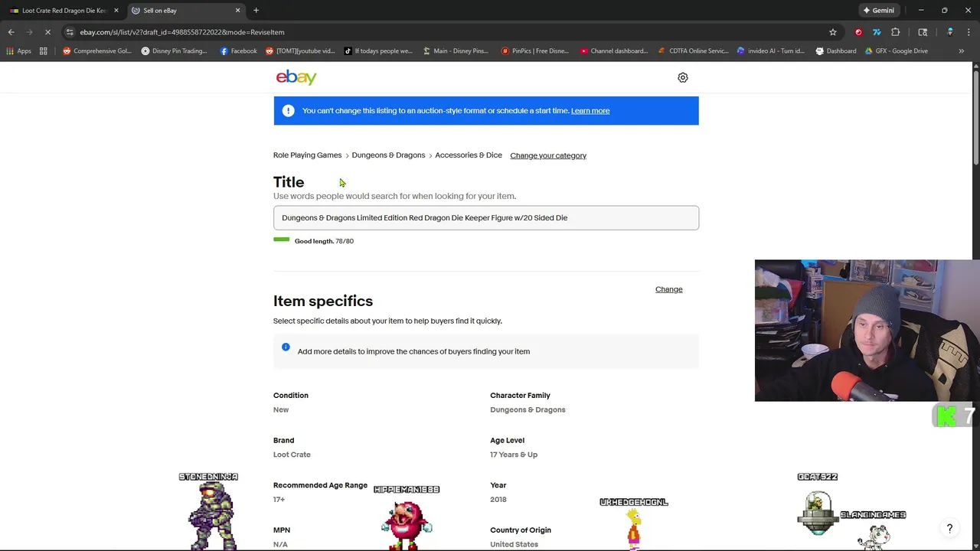
Task: Switch to the Loot Crate Red Dragon tab
Action: point(63,11)
